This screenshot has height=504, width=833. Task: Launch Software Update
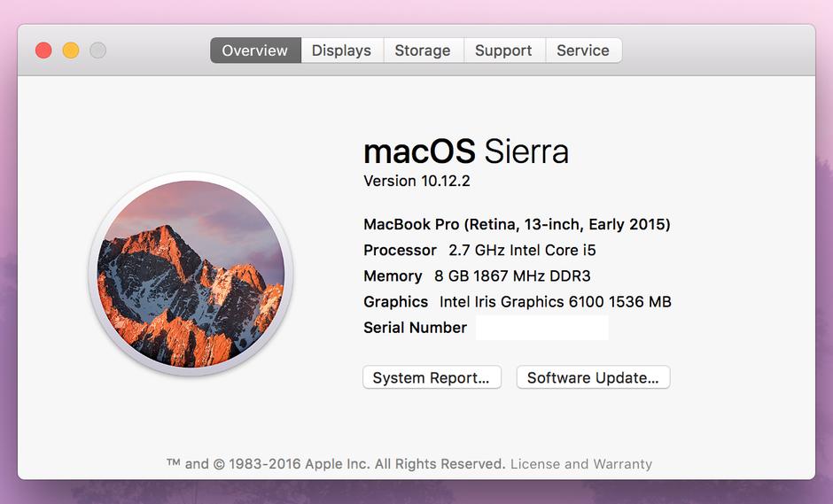coord(593,377)
